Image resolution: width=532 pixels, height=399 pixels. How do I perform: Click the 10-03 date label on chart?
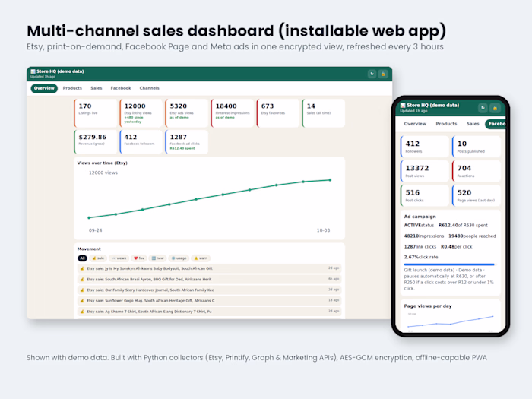[x=323, y=230]
